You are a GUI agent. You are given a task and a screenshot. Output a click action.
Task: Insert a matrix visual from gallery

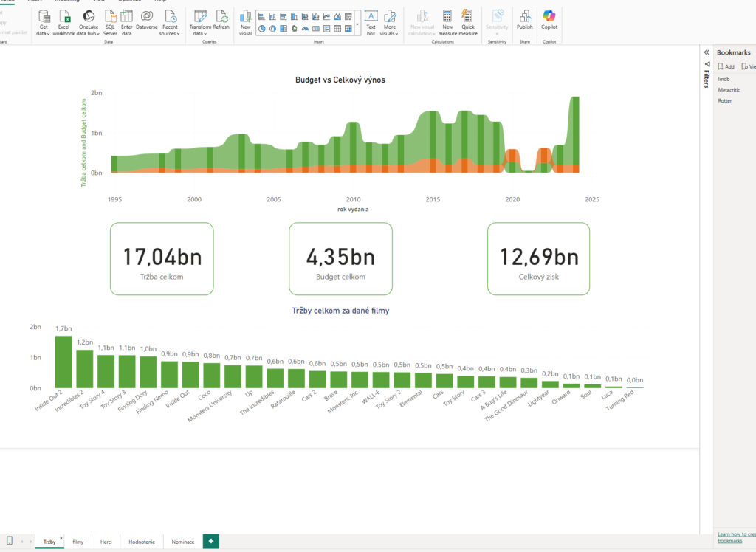(x=348, y=29)
